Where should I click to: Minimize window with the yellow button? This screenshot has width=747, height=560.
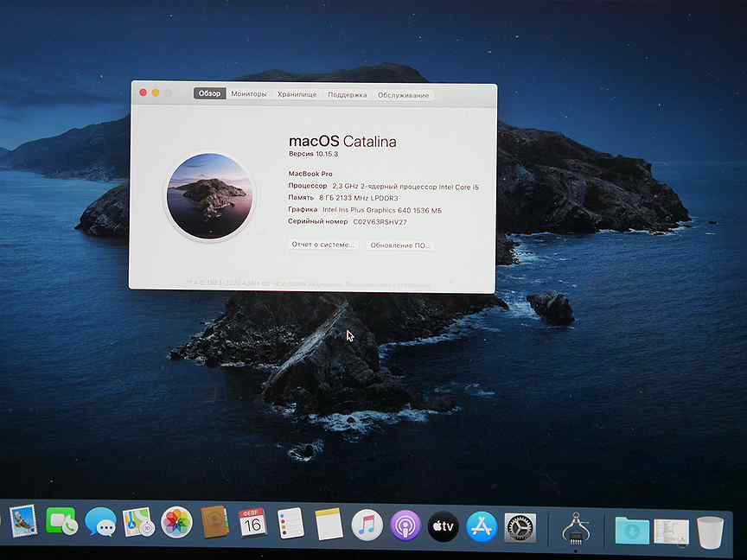pyautogui.click(x=156, y=92)
